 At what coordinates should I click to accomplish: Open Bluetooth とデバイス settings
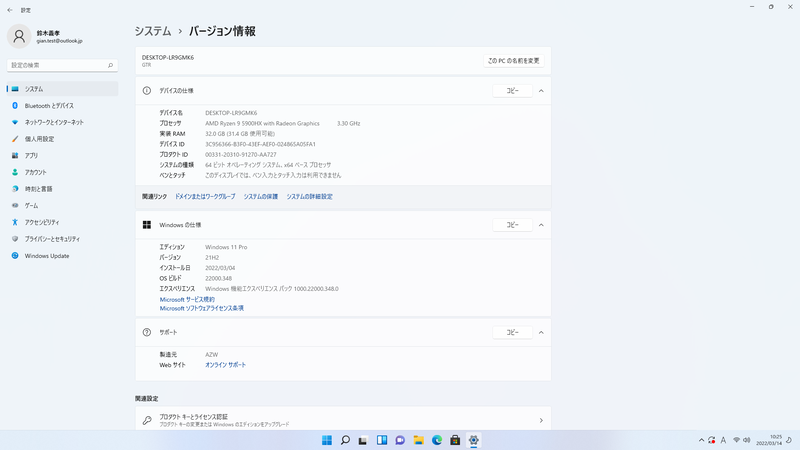coord(62,106)
